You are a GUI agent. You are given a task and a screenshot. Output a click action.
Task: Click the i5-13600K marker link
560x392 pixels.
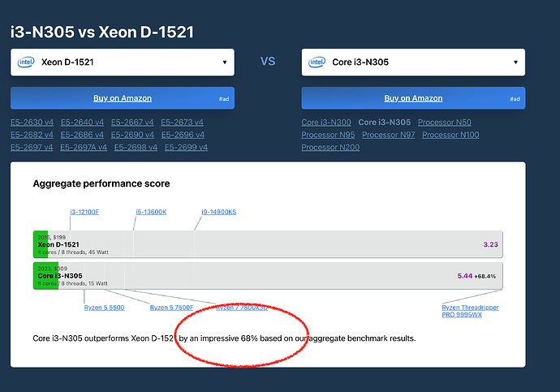(x=151, y=212)
